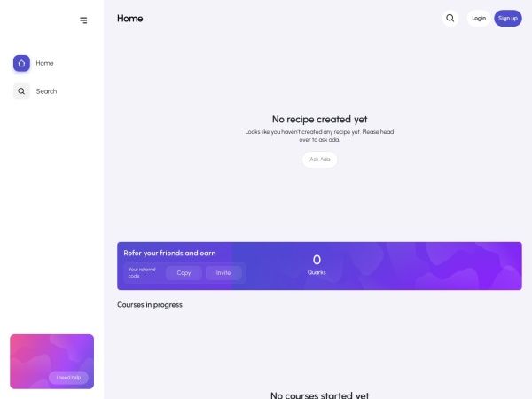Click the 0 Quarks counter
The image size is (532, 399).
point(317,264)
